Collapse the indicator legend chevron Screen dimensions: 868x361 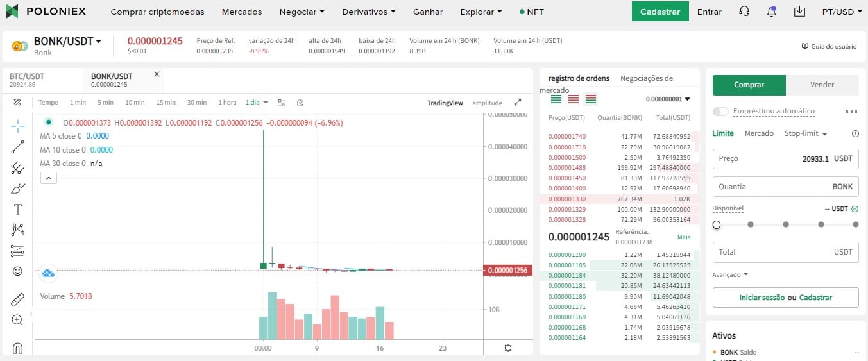[x=49, y=178]
